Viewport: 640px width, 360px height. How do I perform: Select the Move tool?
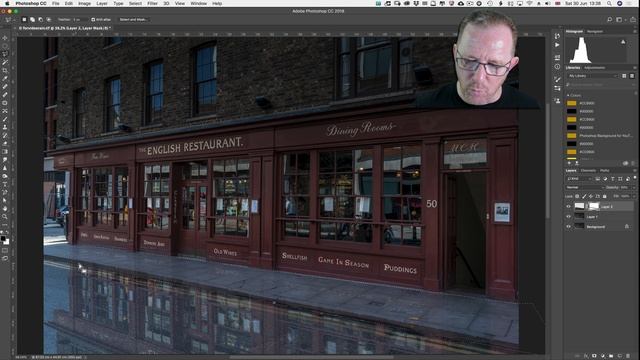(5, 38)
